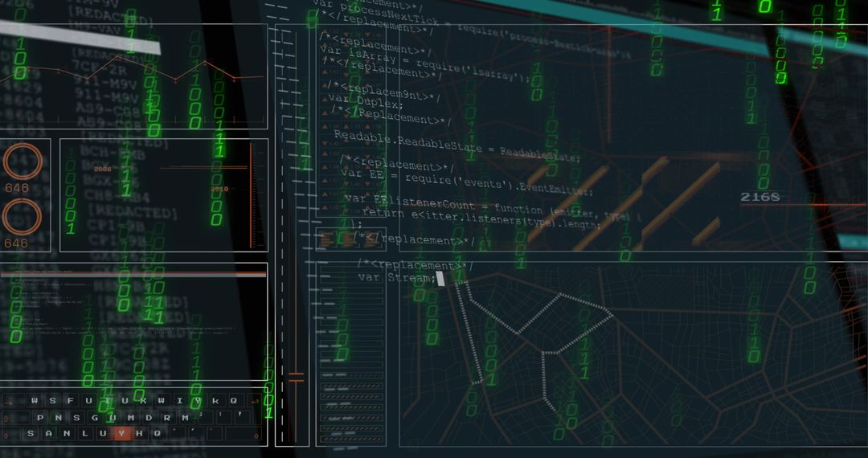Screen dimensions: 868x458
Task: Tap the A key on the on-screen keyboard
Action: tap(49, 434)
